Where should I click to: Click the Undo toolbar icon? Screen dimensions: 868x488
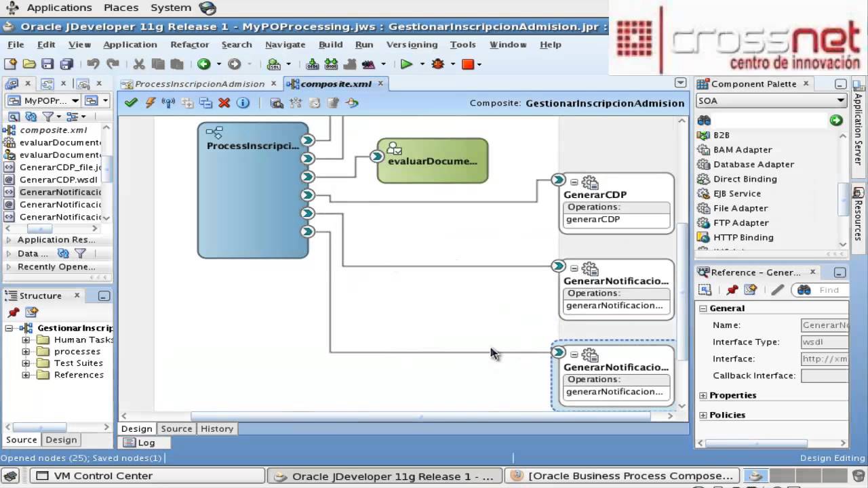pos(94,64)
